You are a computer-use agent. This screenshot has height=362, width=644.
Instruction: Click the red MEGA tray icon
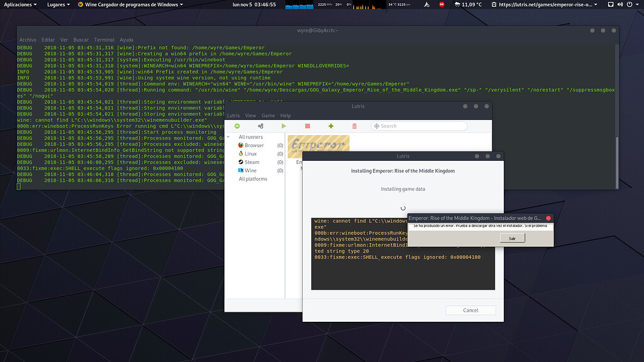(441, 4)
